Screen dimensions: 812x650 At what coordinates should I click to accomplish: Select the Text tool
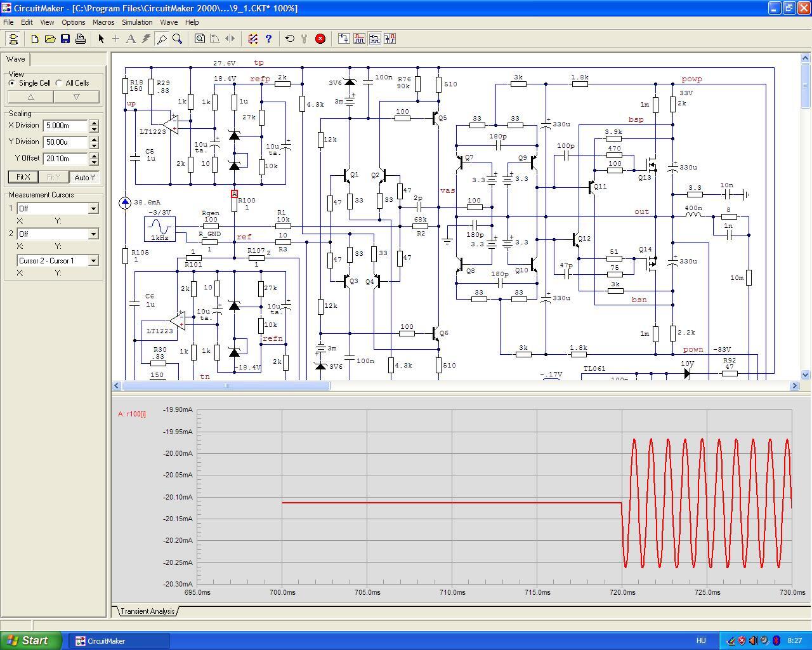tap(131, 39)
